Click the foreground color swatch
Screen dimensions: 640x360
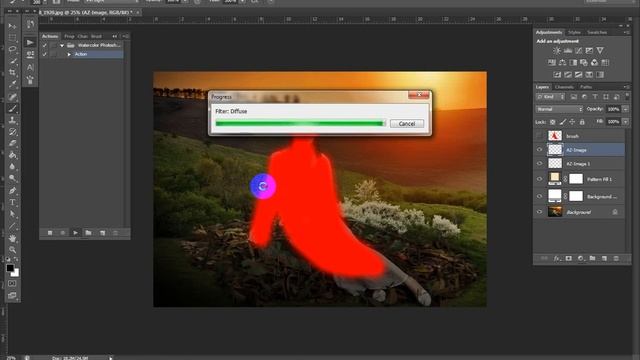coord(10,268)
